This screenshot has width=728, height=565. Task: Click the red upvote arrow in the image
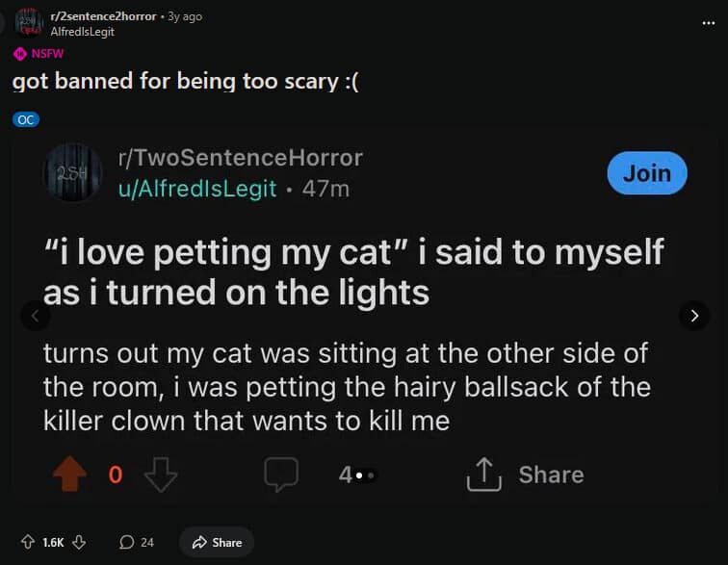pos(69,475)
